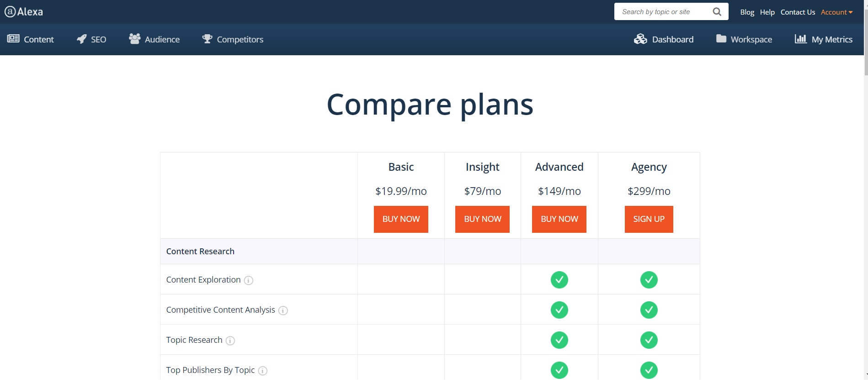Click Agency checkmark for Competitive Content Analysis
The image size is (868, 383).
coord(649,310)
